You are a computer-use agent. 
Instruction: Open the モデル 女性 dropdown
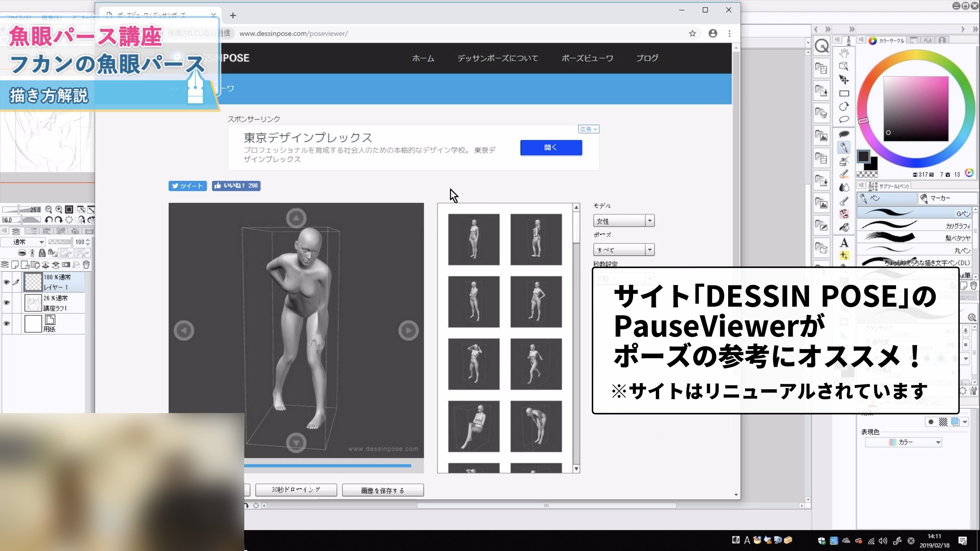(624, 221)
